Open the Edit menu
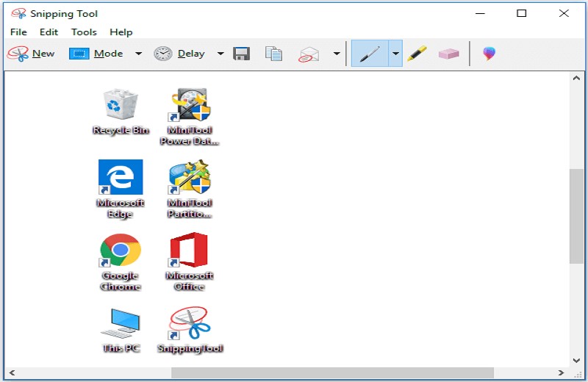 (49, 32)
